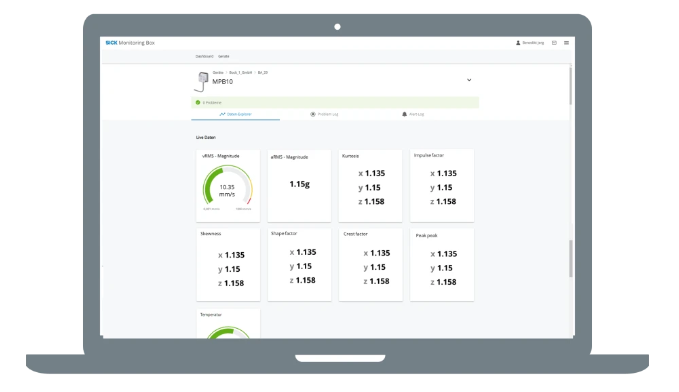Click the Daten Explorer chart icon
The width and height of the screenshot is (679, 392).
(x=222, y=114)
